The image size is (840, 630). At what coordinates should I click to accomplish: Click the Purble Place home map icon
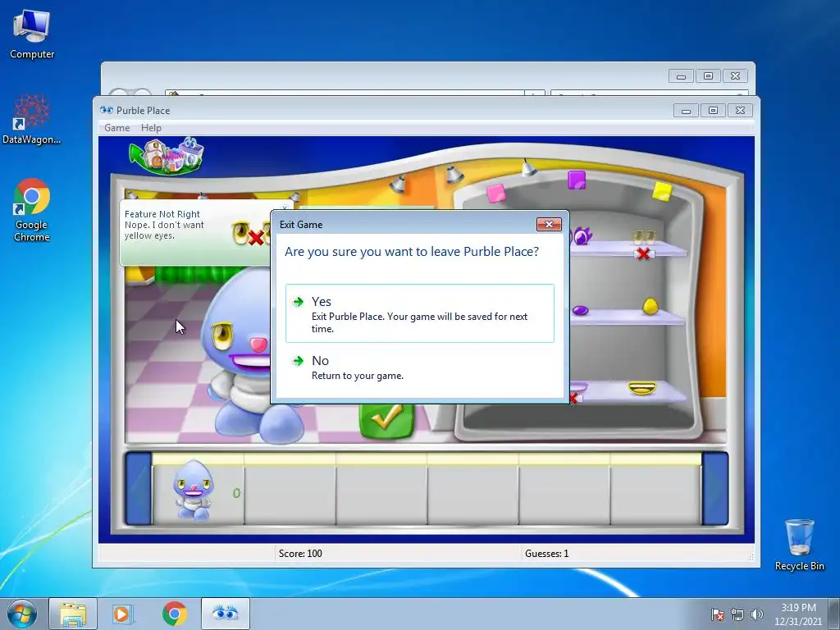coord(167,156)
